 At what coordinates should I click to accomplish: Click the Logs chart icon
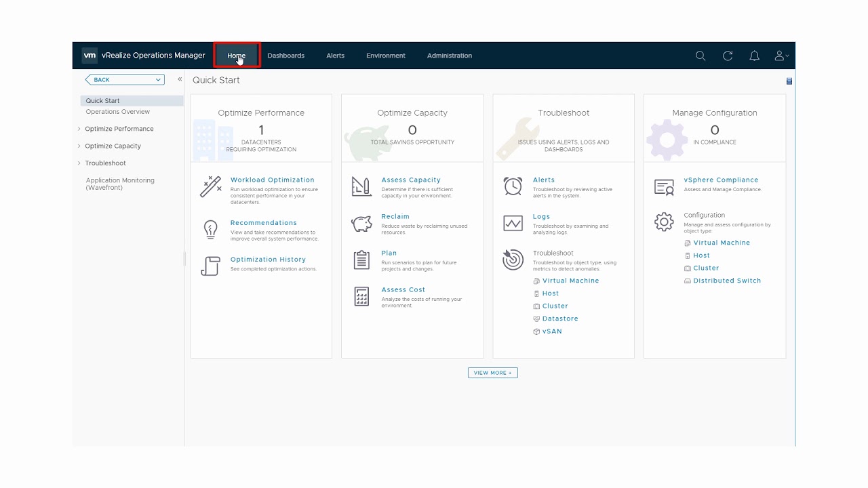[x=513, y=223]
